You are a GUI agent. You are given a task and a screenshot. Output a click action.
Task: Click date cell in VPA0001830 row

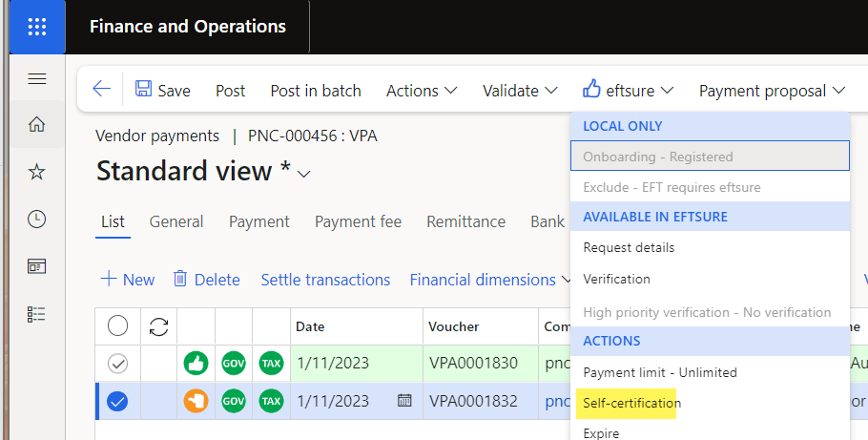coord(357,364)
